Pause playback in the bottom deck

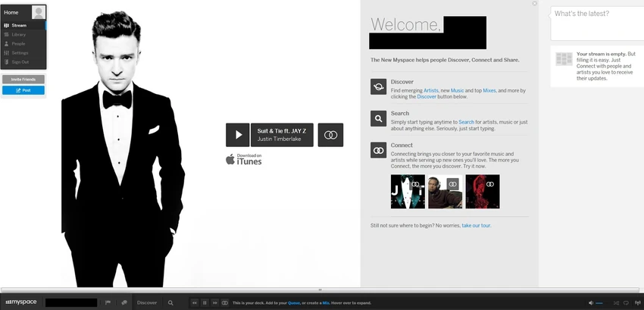pos(205,302)
